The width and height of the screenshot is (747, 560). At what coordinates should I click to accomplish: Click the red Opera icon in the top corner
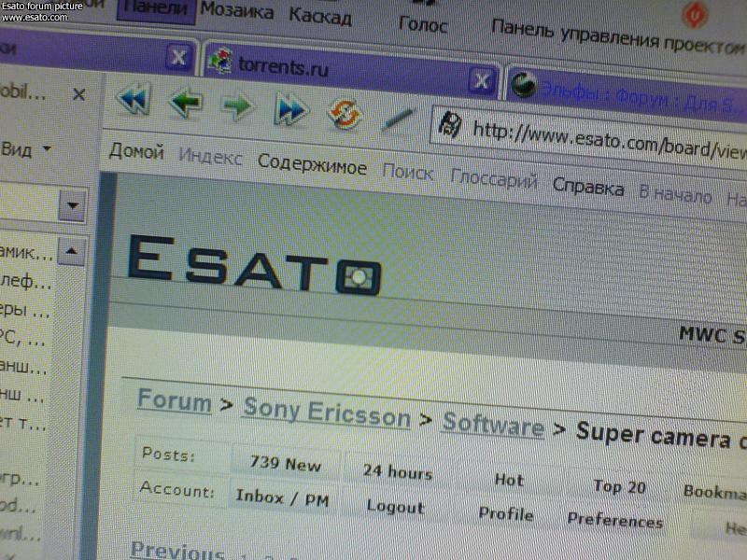point(695,15)
